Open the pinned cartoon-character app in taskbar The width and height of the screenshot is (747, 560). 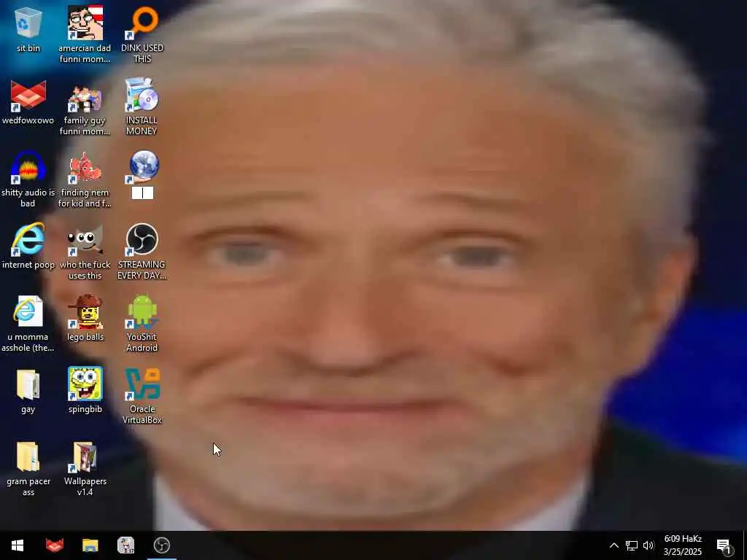coord(125,545)
